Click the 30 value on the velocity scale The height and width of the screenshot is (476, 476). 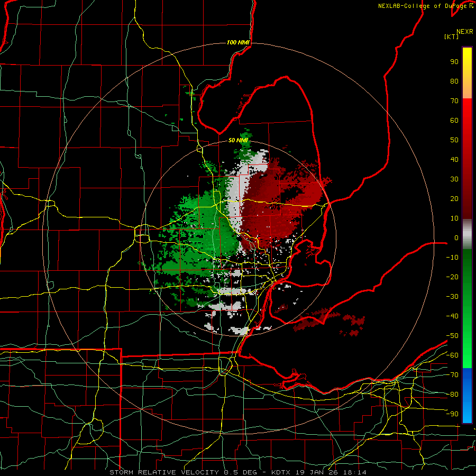pyautogui.click(x=454, y=179)
